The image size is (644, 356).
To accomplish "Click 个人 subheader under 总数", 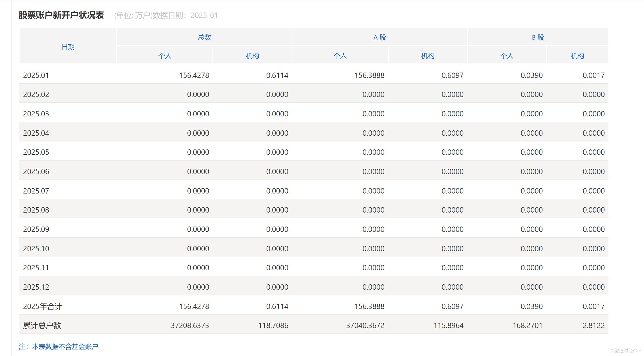I will 165,56.
